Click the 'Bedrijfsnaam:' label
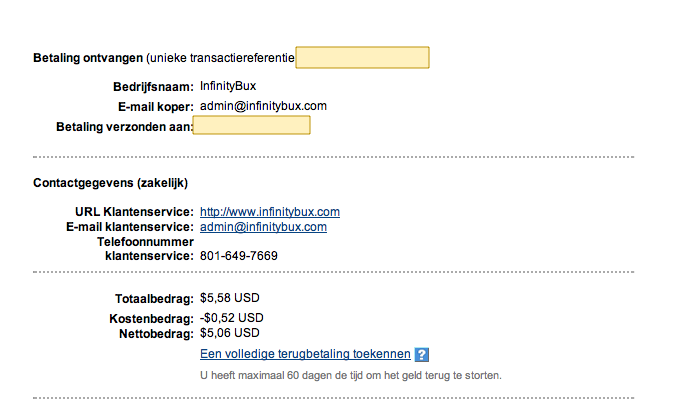The width and height of the screenshot is (693, 420). pos(153,87)
